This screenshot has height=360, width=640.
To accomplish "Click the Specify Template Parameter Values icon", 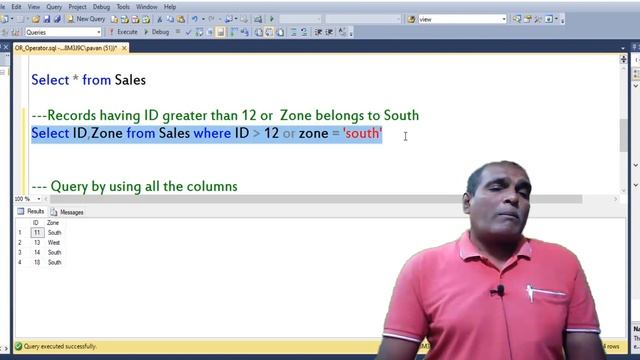I will tap(342, 32).
